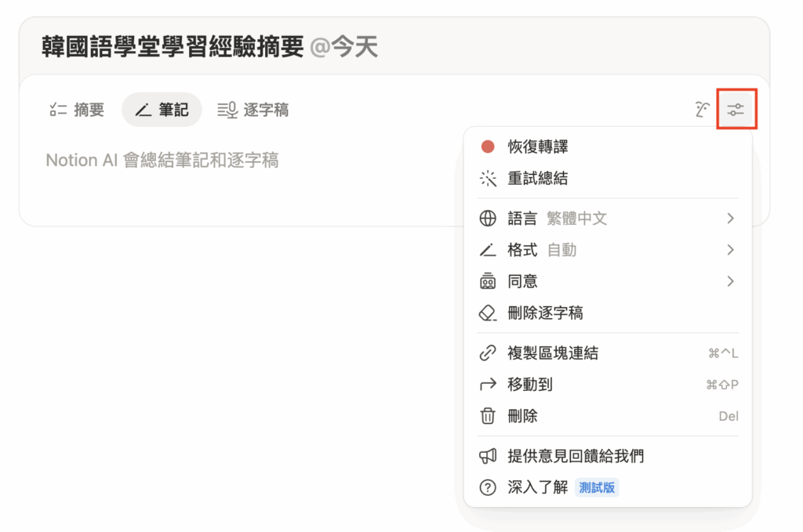803x532 pixels.
Task: Click the red record dot icon
Action: click(488, 147)
